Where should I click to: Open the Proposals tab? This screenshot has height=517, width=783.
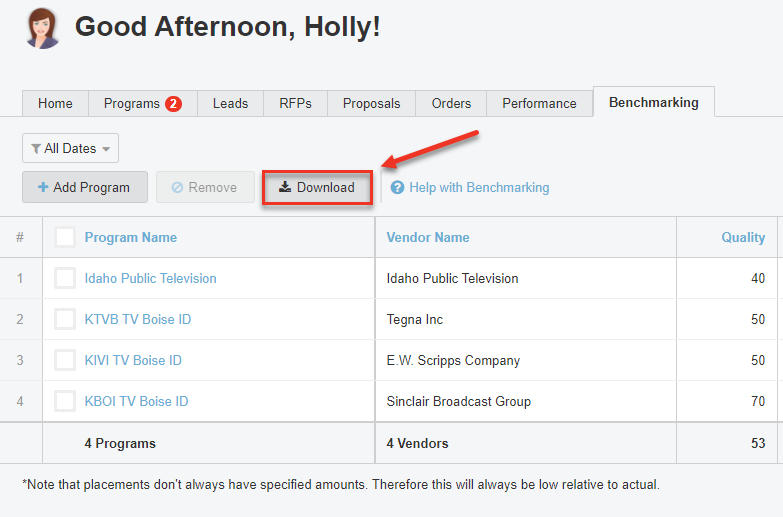pos(371,104)
